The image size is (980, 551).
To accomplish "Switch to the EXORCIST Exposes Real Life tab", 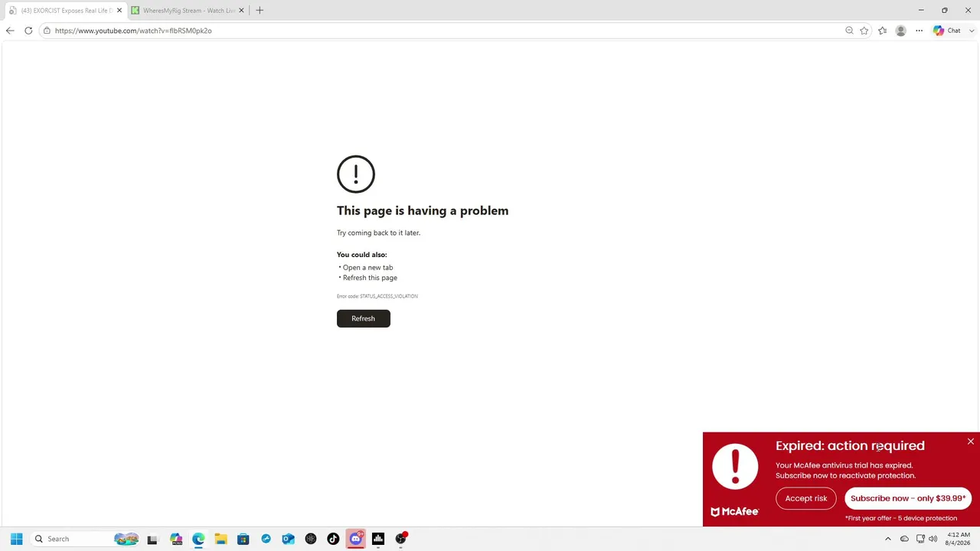I will (x=66, y=11).
